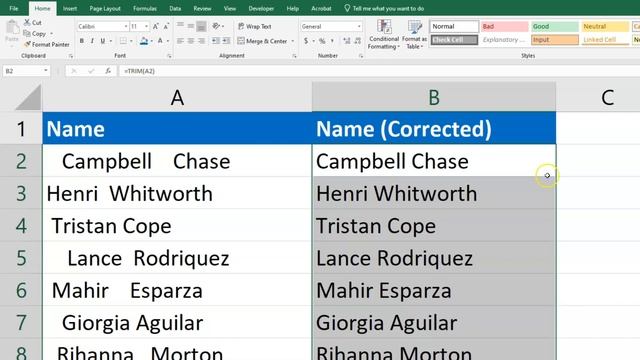Toggle Wrap Text
640x360 pixels.
[254, 26]
